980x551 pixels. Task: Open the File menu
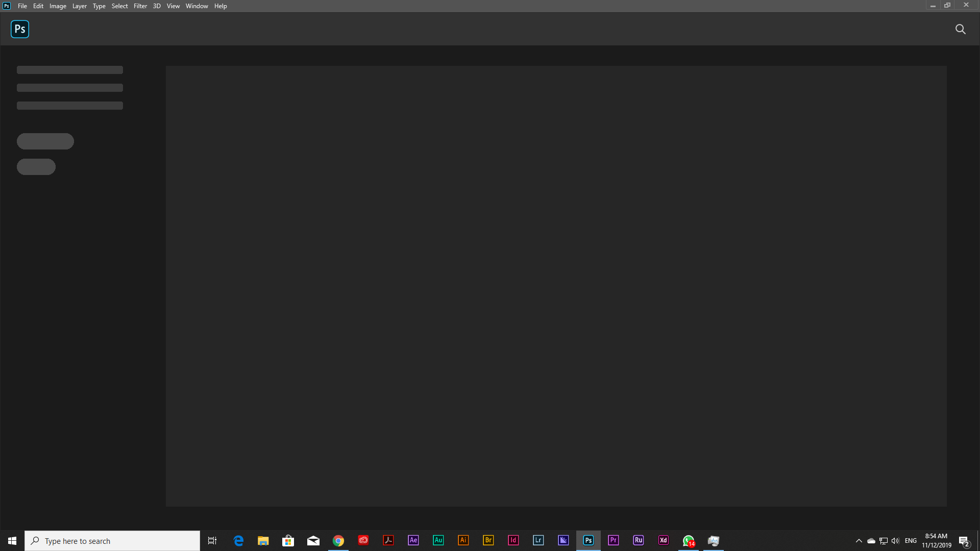pyautogui.click(x=22, y=6)
